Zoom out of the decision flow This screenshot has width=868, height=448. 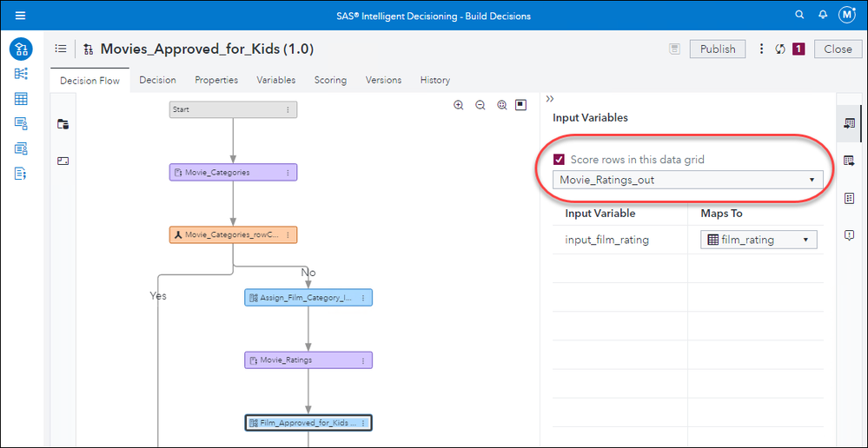click(x=480, y=105)
